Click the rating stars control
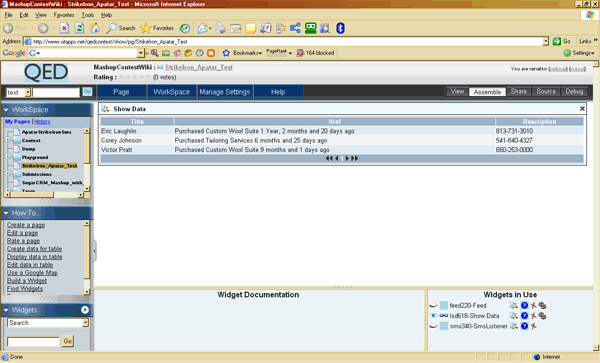Screen dimensions: 600x363 tap(134, 77)
